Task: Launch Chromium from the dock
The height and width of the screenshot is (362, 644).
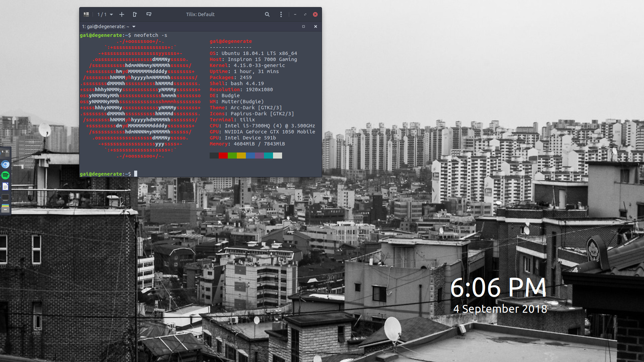Action: pos(5,165)
